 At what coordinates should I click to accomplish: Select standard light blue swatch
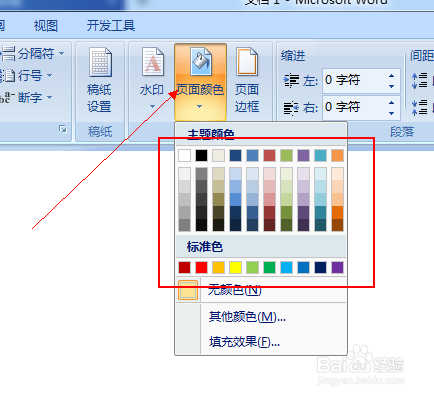(286, 267)
